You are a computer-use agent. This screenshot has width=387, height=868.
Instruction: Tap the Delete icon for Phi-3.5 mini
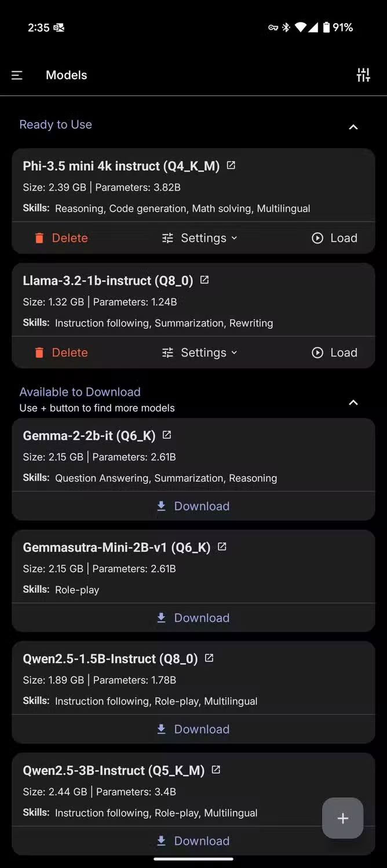(x=38, y=238)
